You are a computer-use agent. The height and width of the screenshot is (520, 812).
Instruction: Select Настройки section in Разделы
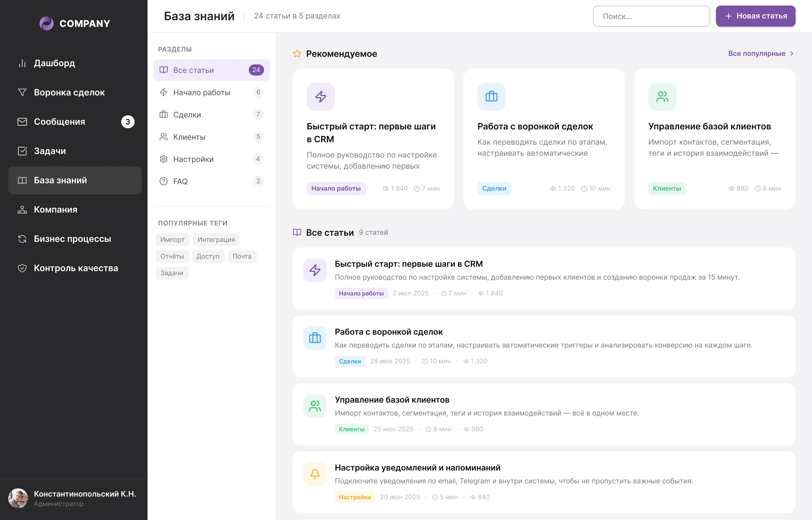pyautogui.click(x=211, y=159)
